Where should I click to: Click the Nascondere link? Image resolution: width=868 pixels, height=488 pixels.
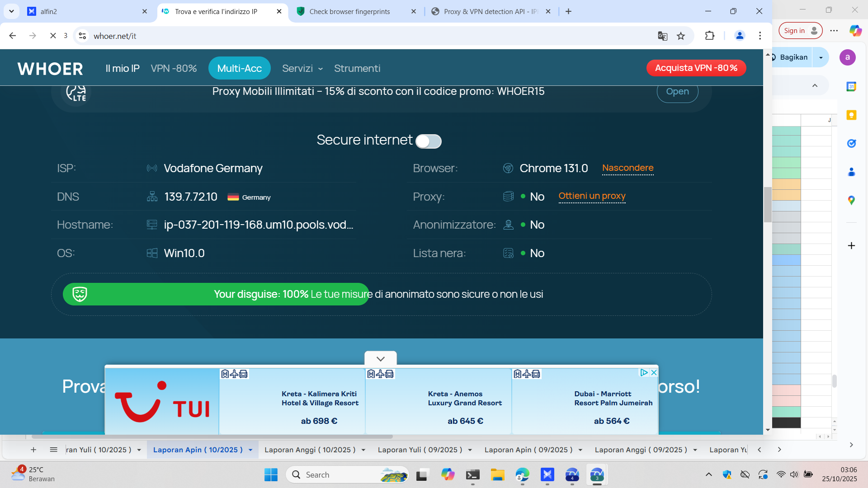tap(627, 168)
